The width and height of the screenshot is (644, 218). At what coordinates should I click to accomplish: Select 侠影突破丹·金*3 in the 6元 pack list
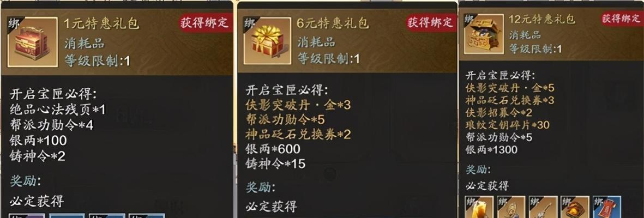[298, 105]
